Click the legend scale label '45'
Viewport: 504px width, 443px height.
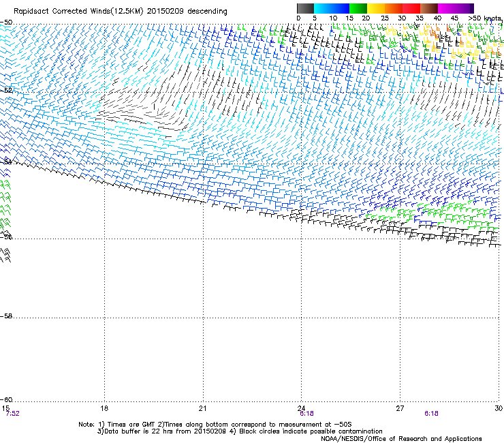coord(454,18)
